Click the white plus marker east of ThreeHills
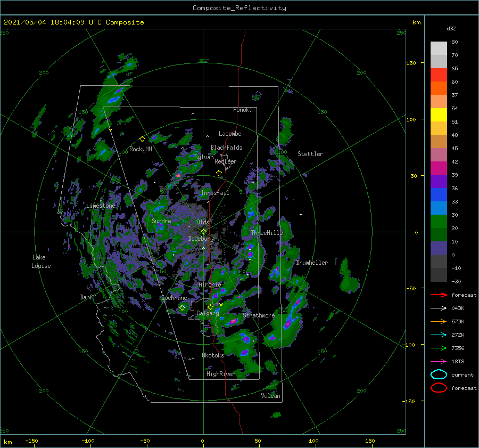 tap(301, 214)
